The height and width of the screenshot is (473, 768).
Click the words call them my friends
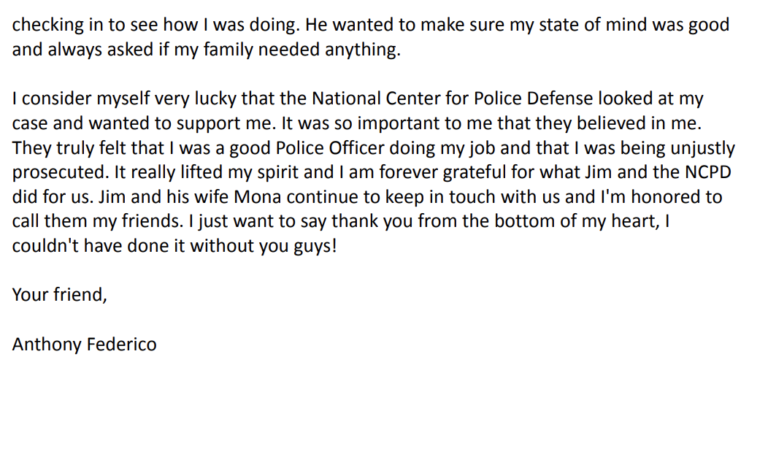(96, 221)
